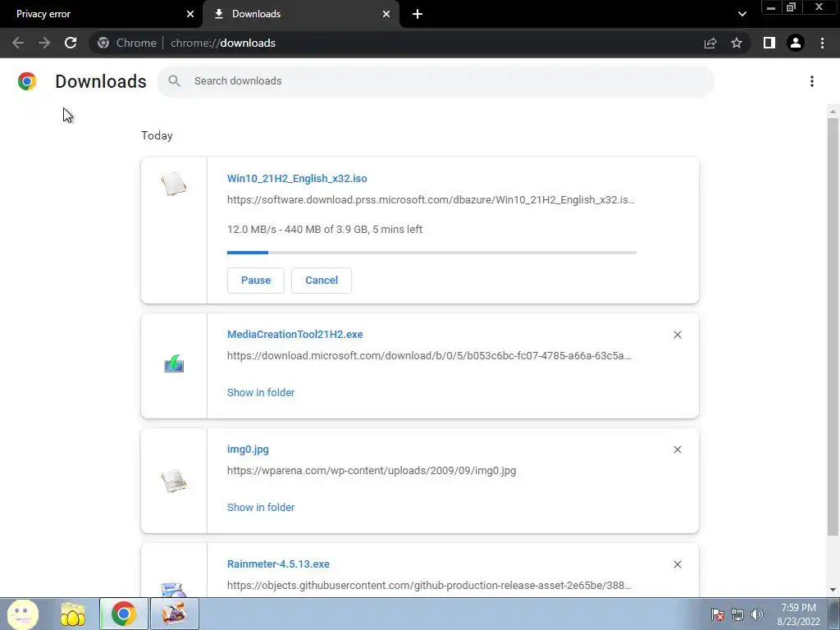
Task: Click the githubusercontent Rainmeter URL
Action: tap(428, 586)
